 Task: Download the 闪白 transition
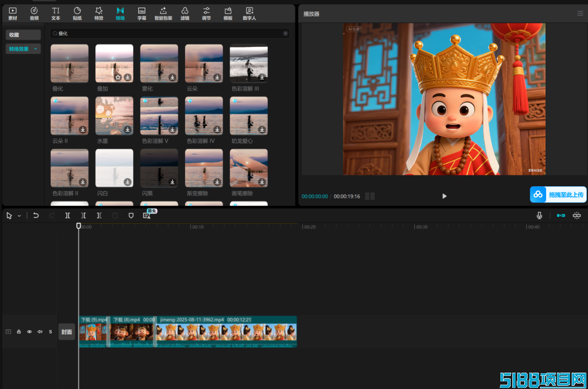[127, 182]
